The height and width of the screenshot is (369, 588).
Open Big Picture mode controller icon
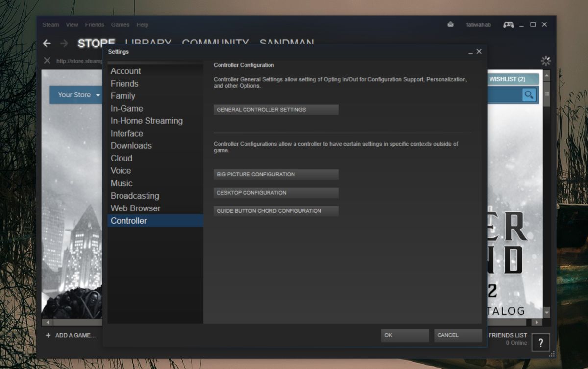point(508,24)
